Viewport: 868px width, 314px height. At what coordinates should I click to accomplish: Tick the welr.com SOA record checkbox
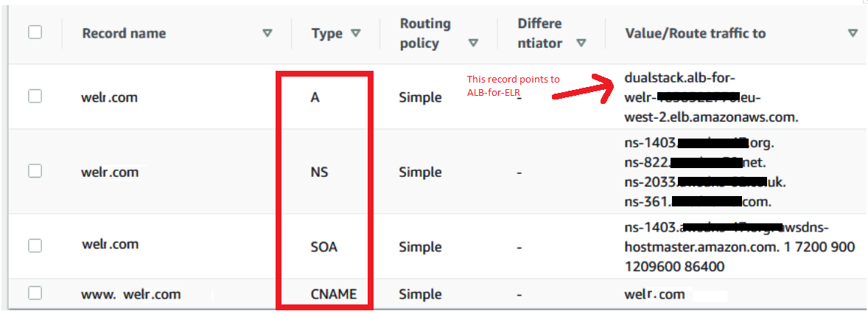[x=35, y=244]
